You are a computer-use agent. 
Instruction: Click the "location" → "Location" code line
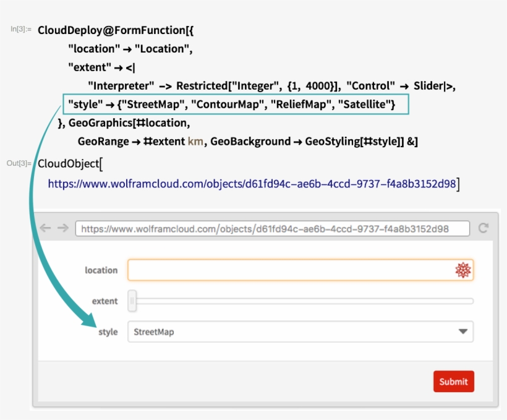coord(130,49)
